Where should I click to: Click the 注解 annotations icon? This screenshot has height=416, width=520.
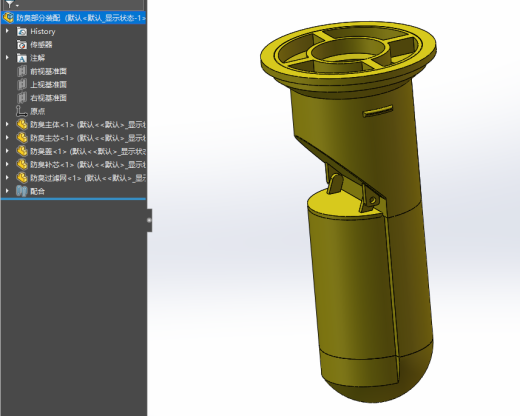click(22, 58)
